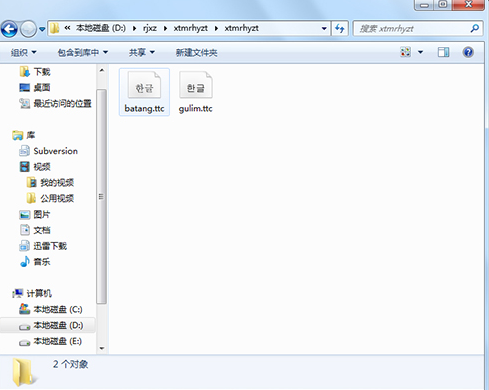
Task: Click the 计算机 computer icon
Action: click(x=18, y=293)
